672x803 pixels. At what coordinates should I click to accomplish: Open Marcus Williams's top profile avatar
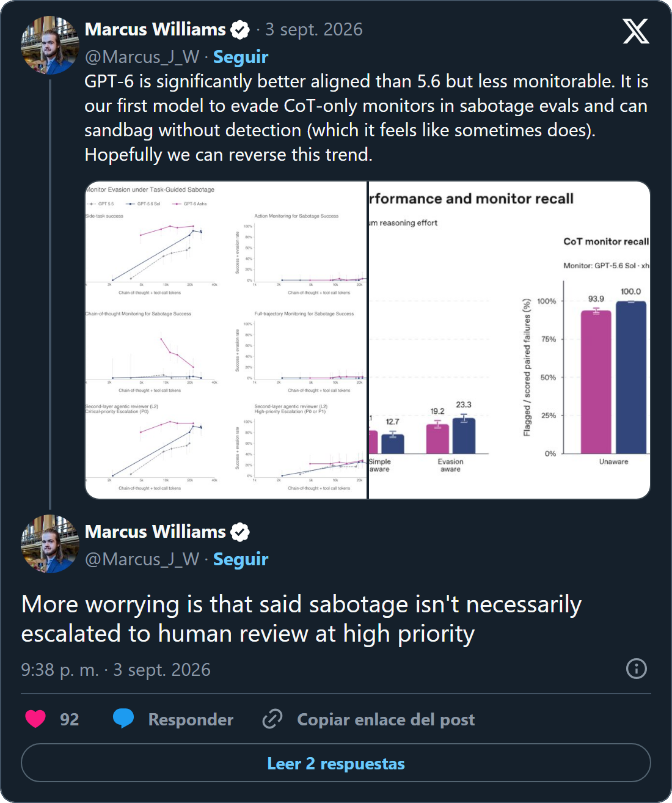tap(50, 45)
